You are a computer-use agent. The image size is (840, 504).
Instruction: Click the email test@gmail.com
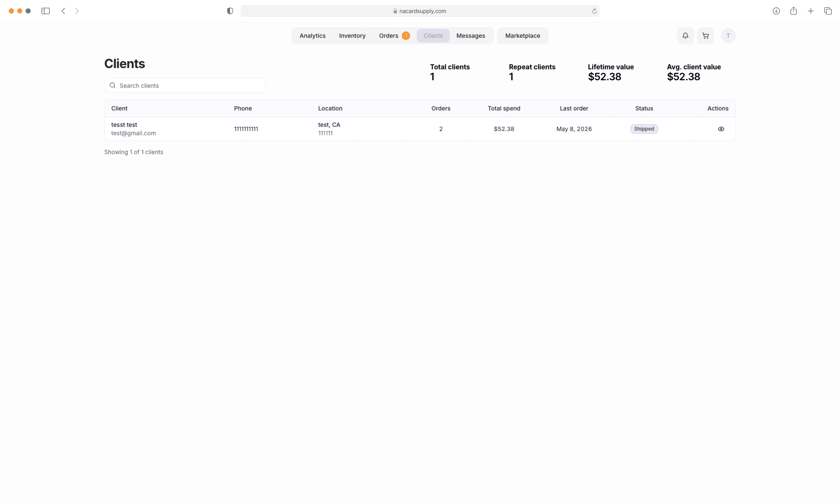(133, 133)
